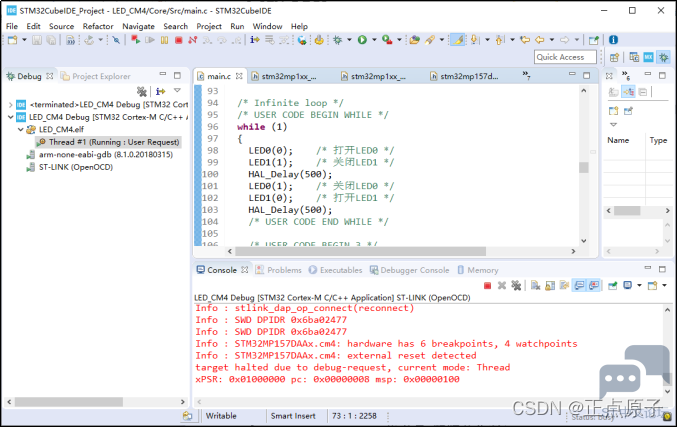Toggle the highlighted icon in the right panel
The image size is (678, 428).
[628, 92]
